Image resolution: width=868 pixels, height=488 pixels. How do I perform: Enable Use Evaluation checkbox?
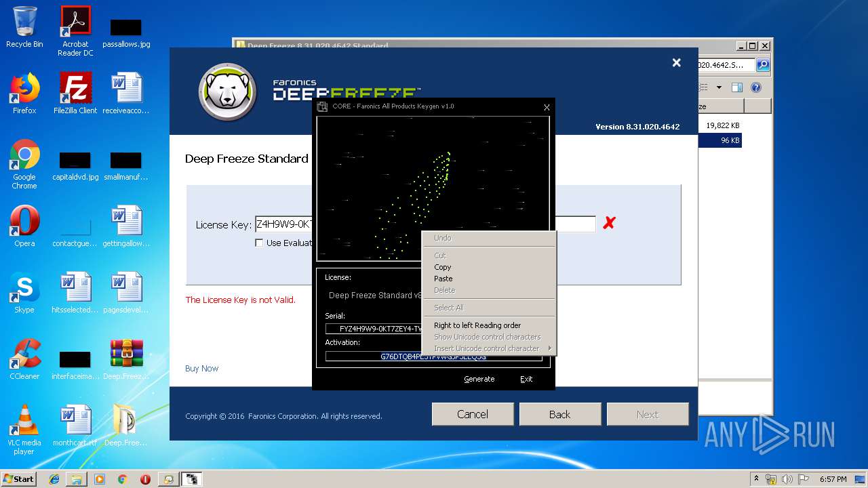(259, 243)
